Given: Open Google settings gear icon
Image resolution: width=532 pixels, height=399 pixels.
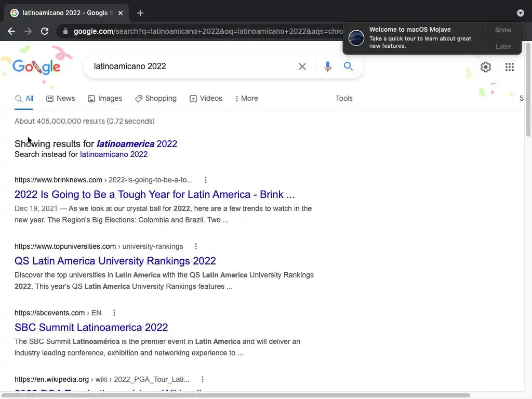Looking at the screenshot, I should [486, 67].
